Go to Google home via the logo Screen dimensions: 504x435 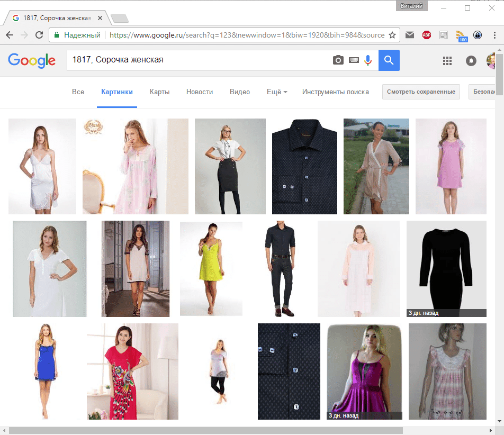coord(32,60)
